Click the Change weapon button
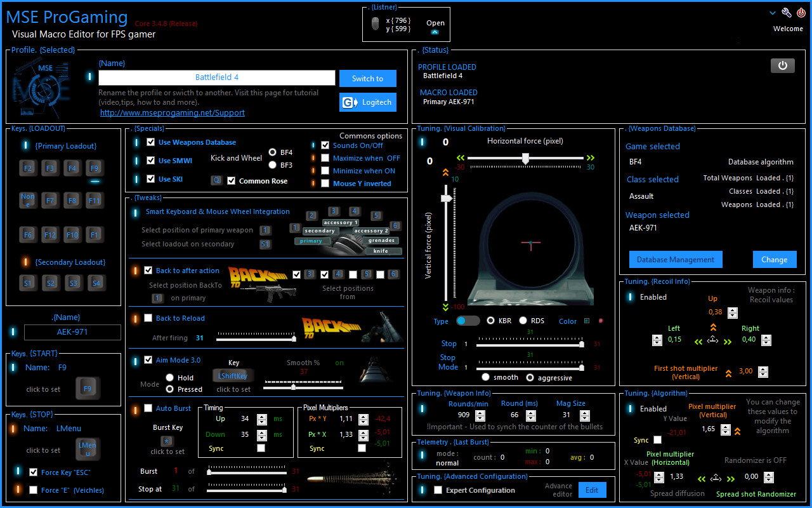812x508 pixels. [x=775, y=259]
